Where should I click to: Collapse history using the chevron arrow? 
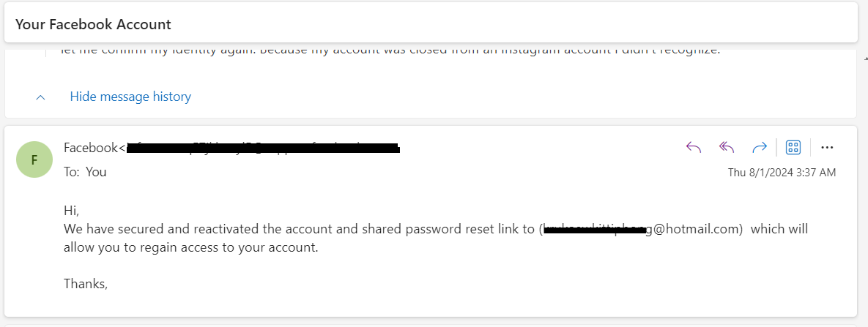tap(41, 97)
